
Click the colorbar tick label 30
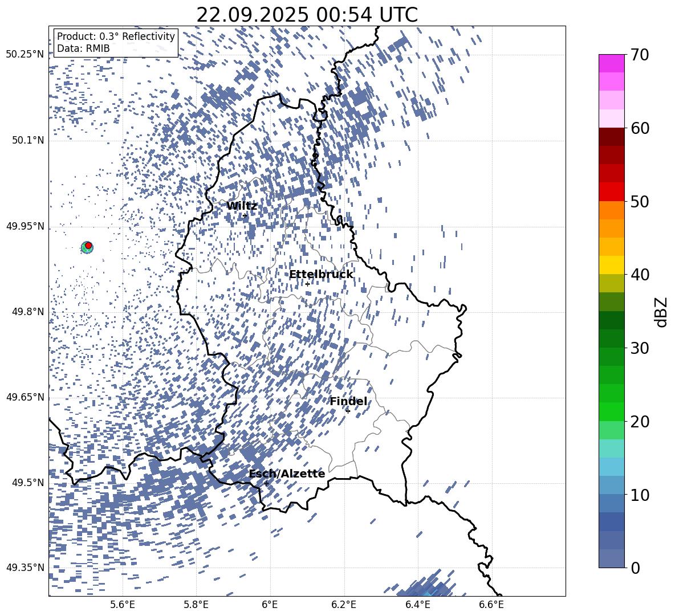click(x=640, y=348)
